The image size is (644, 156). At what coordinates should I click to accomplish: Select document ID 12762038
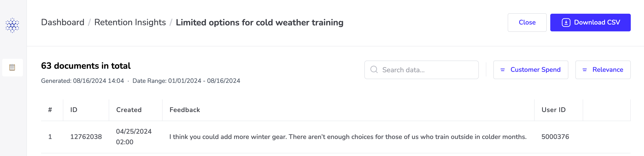click(x=86, y=137)
